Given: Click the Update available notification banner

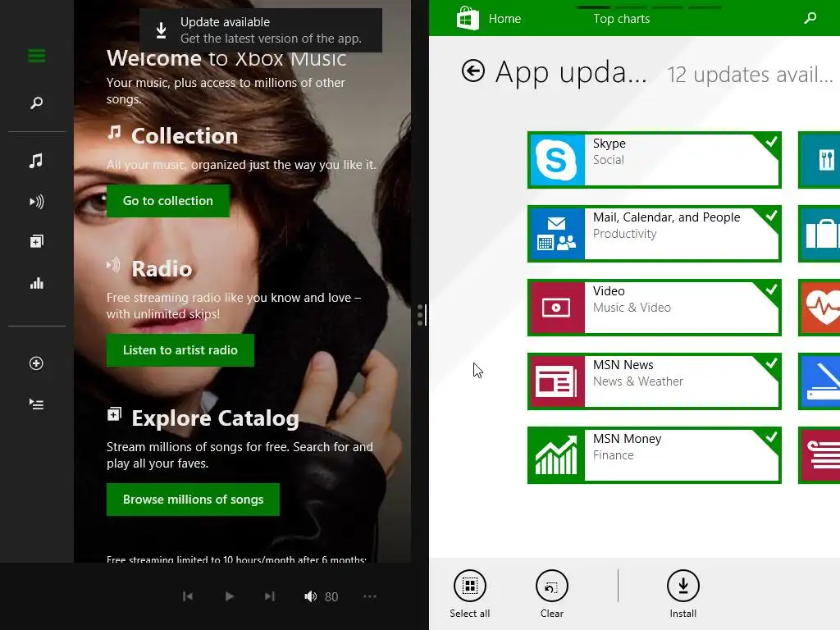Looking at the screenshot, I should point(261,30).
